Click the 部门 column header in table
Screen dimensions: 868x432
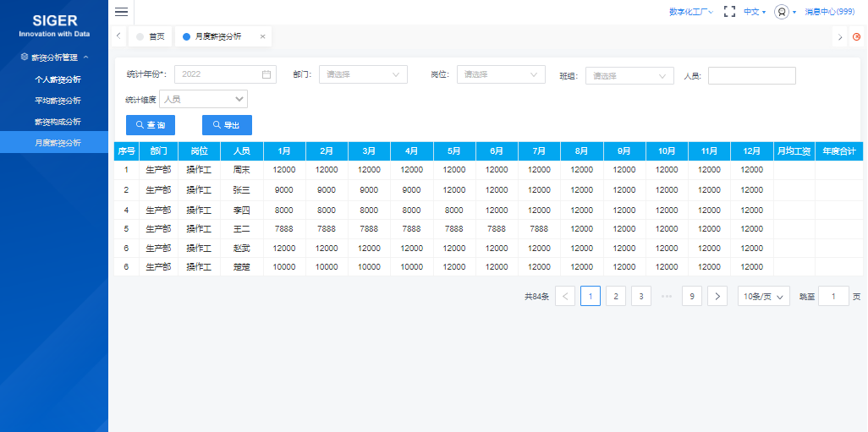click(x=158, y=151)
